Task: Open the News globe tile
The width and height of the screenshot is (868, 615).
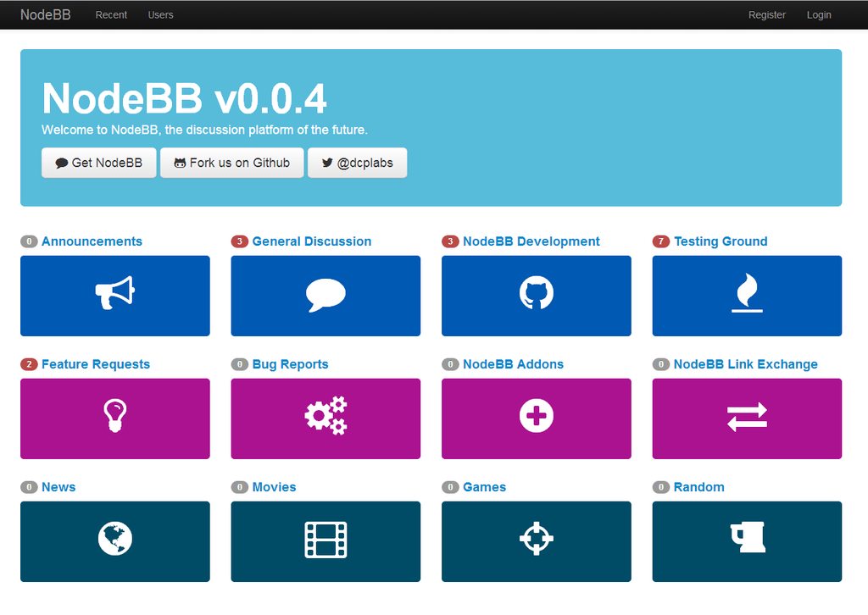Action: click(x=115, y=541)
